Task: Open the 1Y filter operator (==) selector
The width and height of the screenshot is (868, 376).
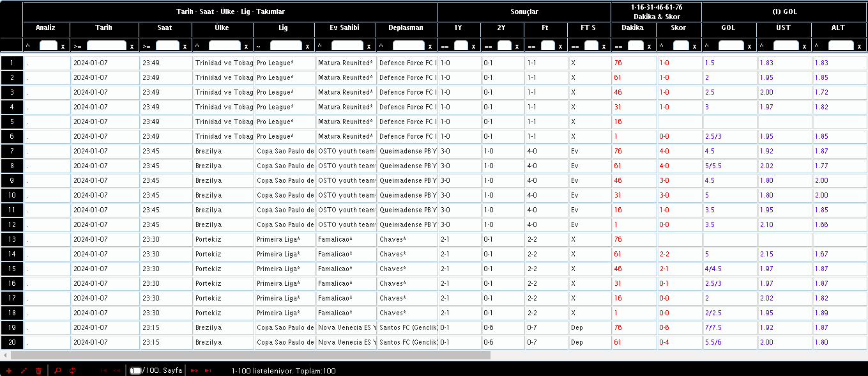Action: (445, 46)
